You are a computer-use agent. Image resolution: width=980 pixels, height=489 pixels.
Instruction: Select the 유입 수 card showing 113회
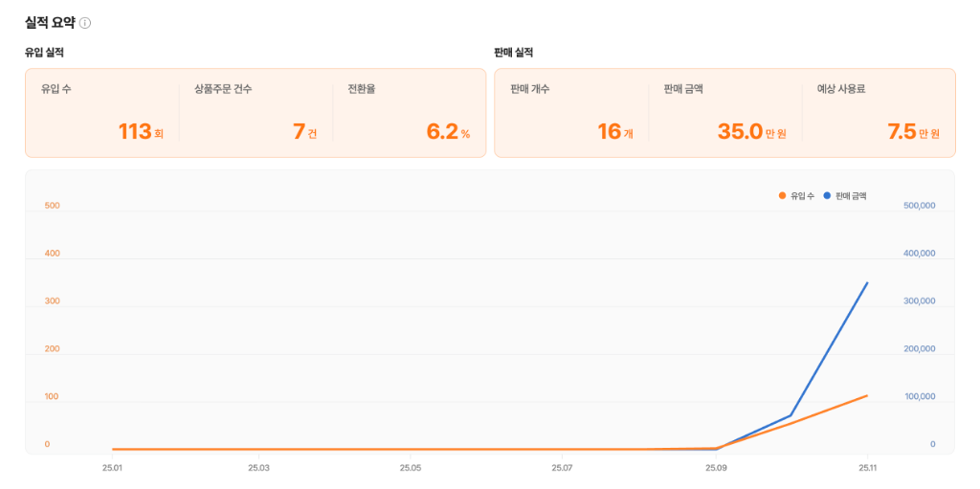(102, 112)
